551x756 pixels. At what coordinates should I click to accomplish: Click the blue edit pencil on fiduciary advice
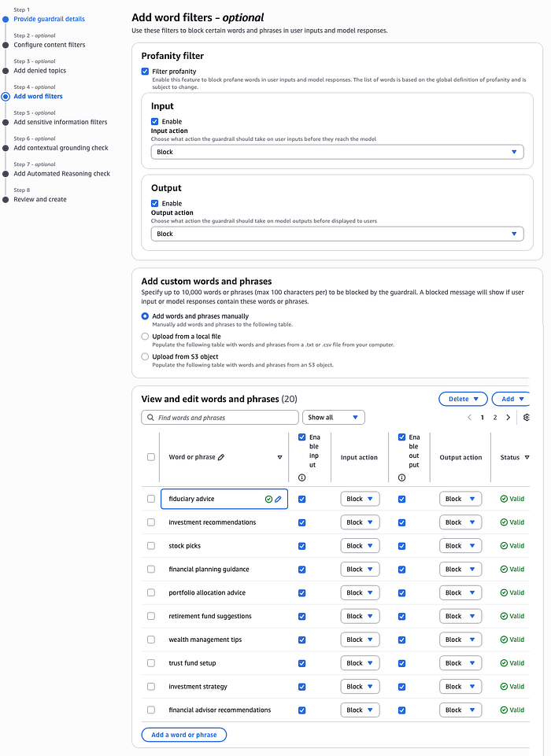coord(278,499)
